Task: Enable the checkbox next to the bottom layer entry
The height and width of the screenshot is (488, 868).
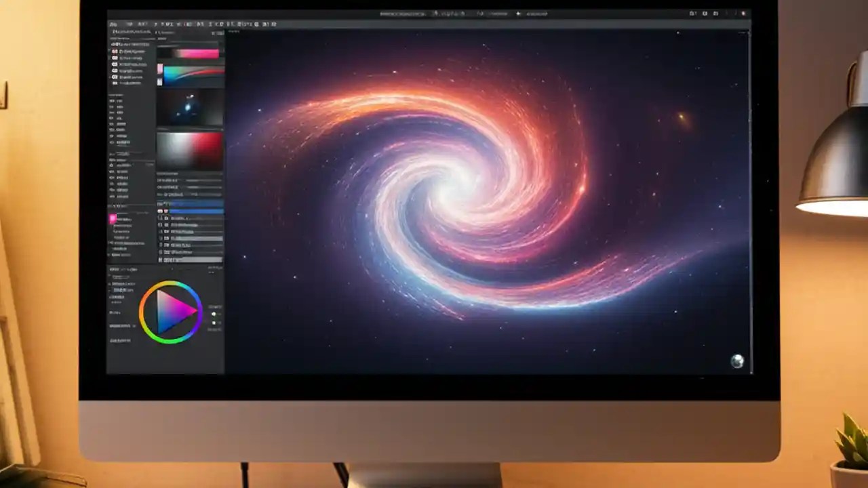Action: (160, 260)
